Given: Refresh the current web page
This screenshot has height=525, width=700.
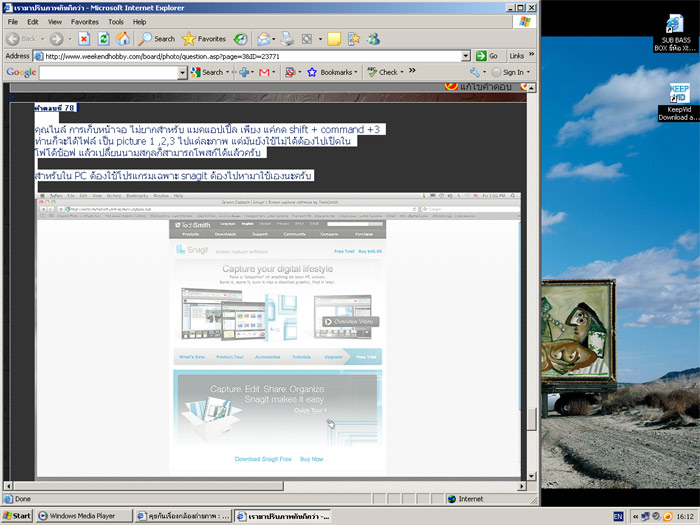Looking at the screenshot, I should pos(103,39).
